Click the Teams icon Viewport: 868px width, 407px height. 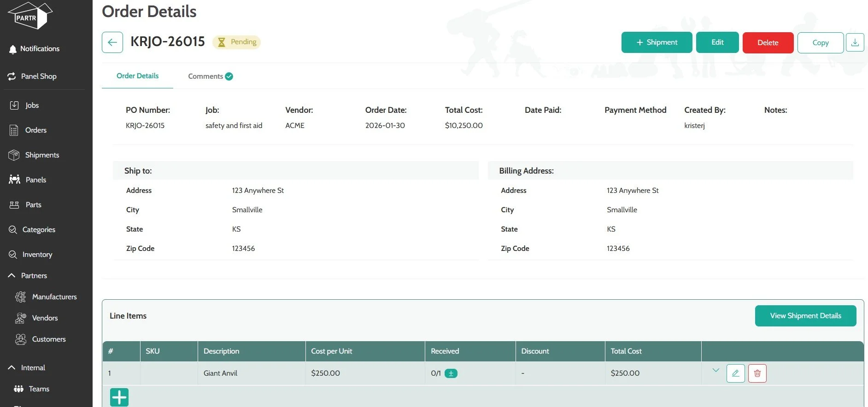click(x=18, y=389)
